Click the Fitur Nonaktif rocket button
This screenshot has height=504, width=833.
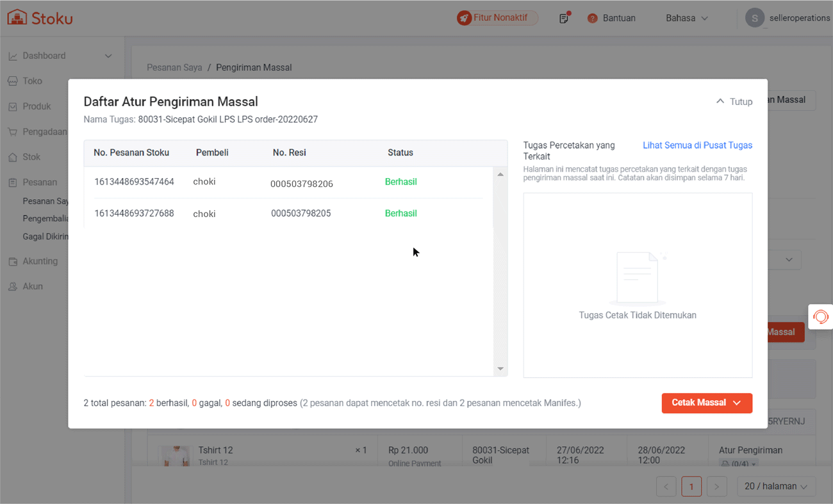click(497, 18)
